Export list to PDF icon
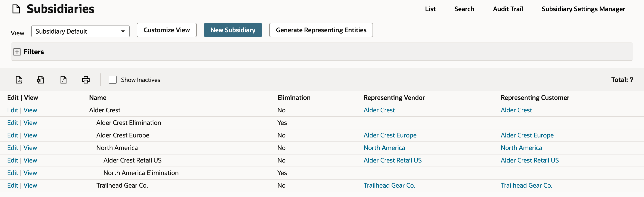 point(64,80)
